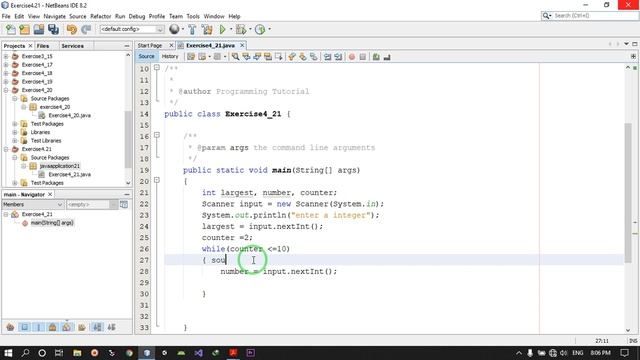Open the Debug menu
The height and width of the screenshot is (360, 640).
137,16
